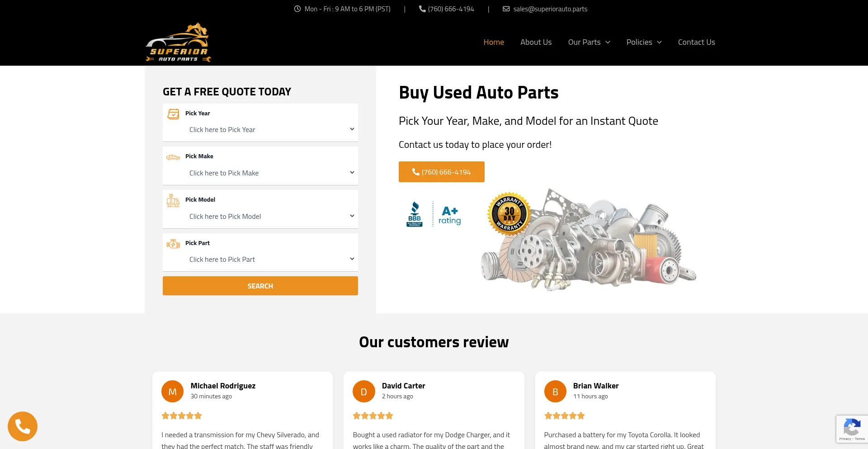This screenshot has width=868, height=449.
Task: Click David Carter's 'D' avatar icon
Action: point(363,392)
